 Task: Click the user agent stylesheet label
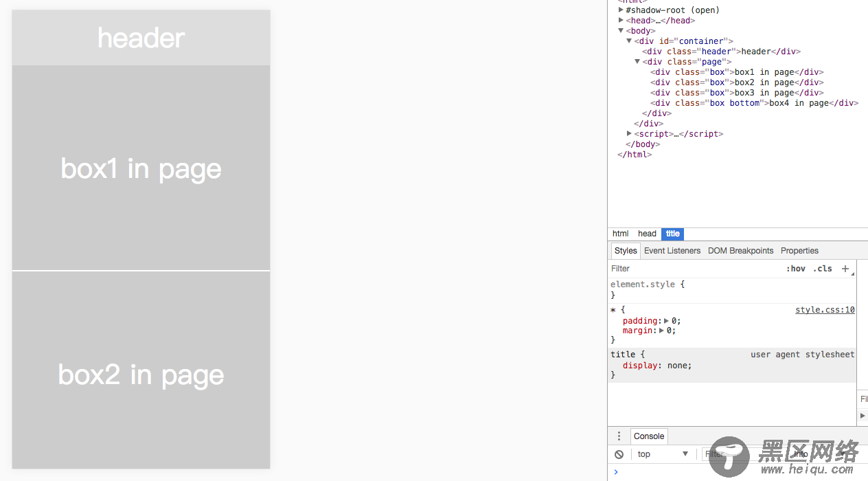[x=802, y=355]
